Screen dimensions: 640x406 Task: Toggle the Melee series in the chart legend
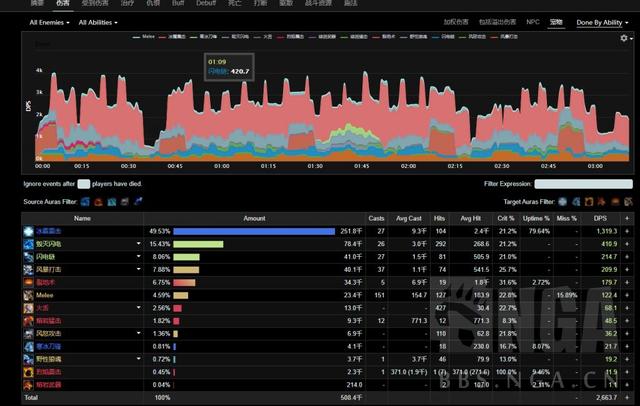pyautogui.click(x=144, y=37)
